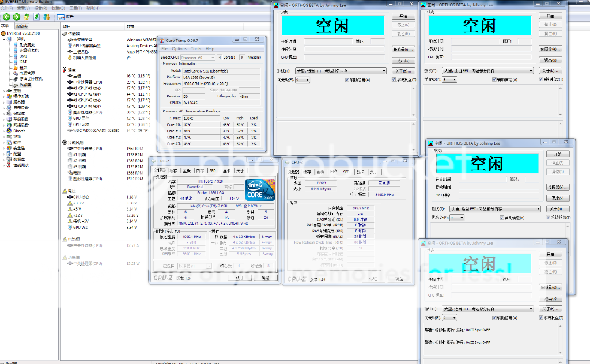Open priority dropdown in top-right ORTHOS window
Screen dimensions: 590x364
449,79
